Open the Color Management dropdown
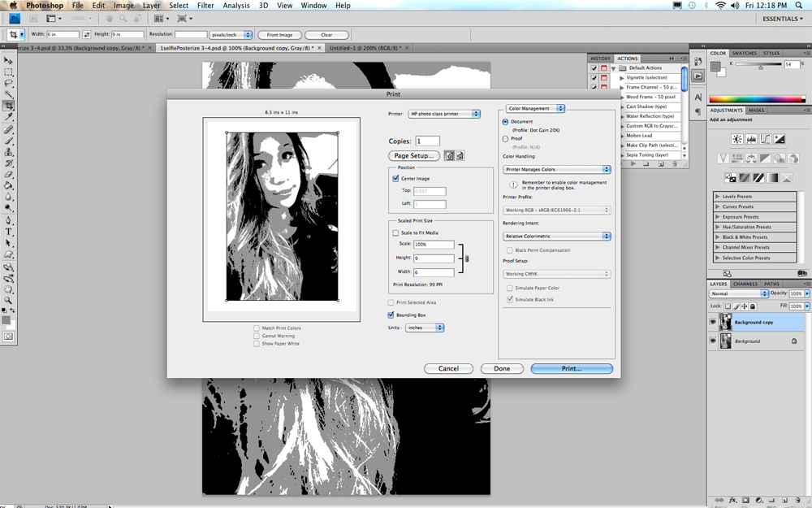812x508 pixels. tap(535, 108)
